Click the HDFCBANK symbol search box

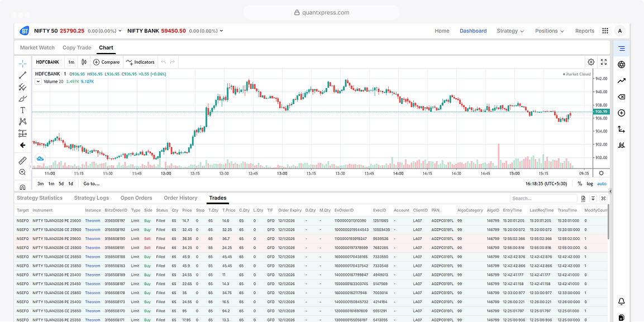47,62
